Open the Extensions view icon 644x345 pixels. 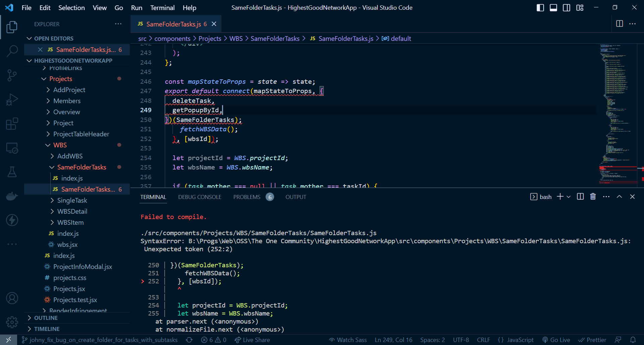click(12, 124)
